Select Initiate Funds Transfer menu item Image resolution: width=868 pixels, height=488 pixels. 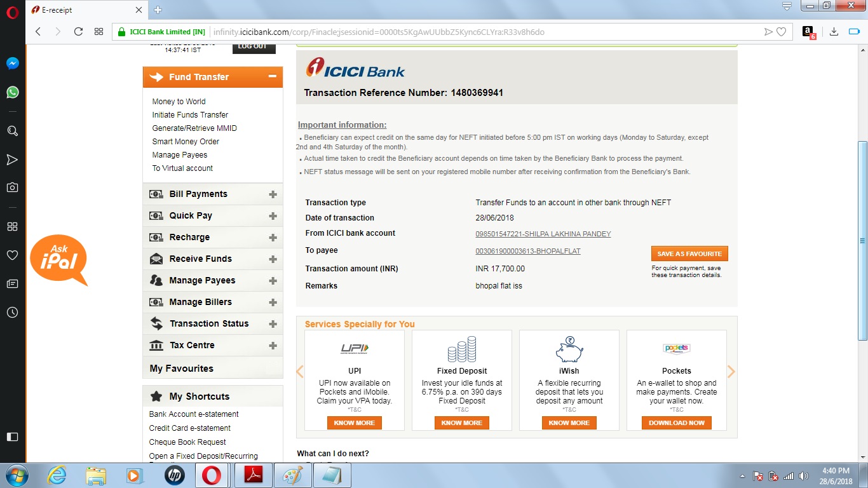pos(190,115)
